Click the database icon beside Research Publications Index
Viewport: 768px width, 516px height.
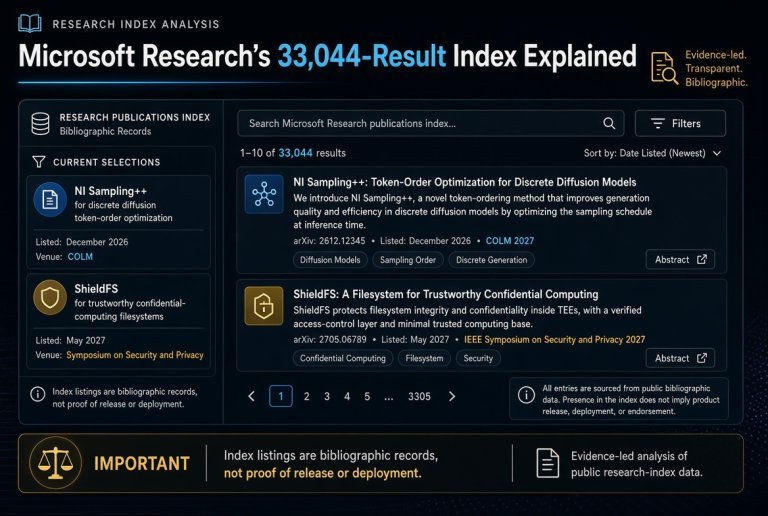coord(40,124)
